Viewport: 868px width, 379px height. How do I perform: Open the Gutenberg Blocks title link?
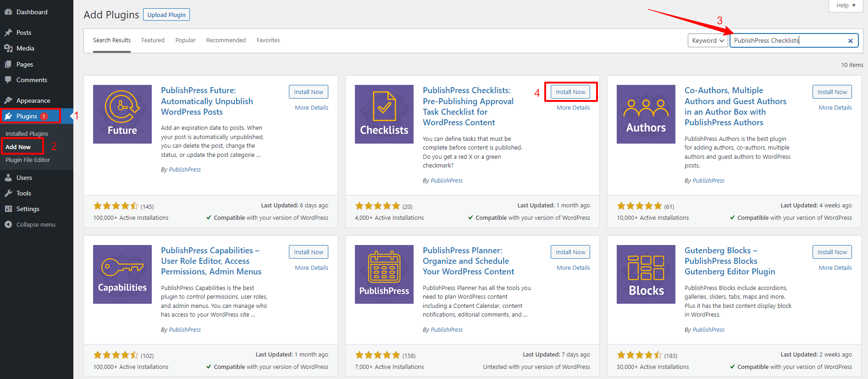[730, 261]
